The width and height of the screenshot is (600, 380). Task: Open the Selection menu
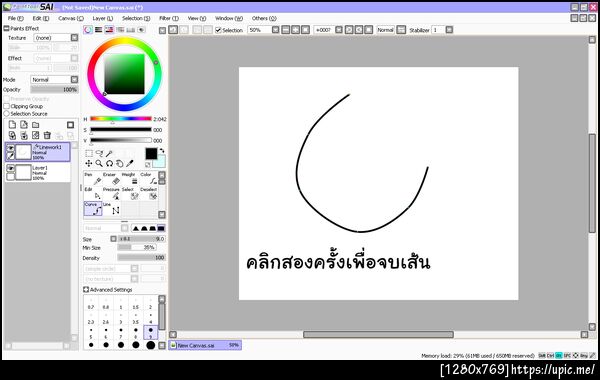(x=136, y=18)
